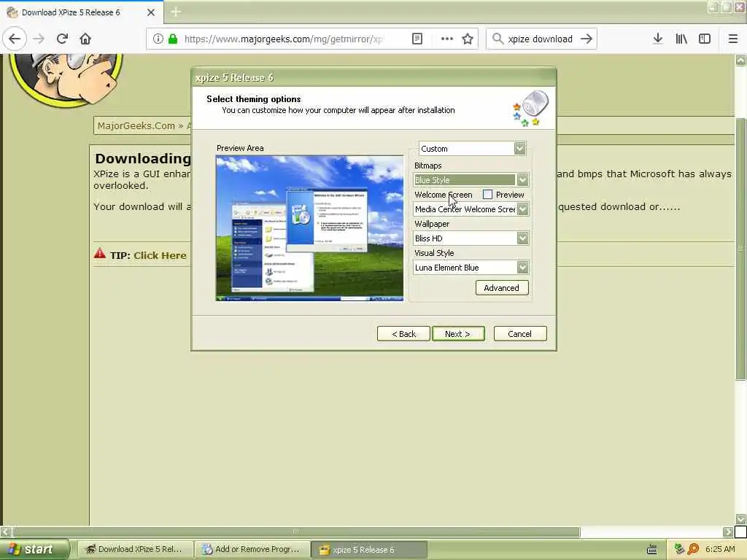This screenshot has width=747, height=560.
Task: Go back using the browser back arrow
Action: (x=15, y=39)
